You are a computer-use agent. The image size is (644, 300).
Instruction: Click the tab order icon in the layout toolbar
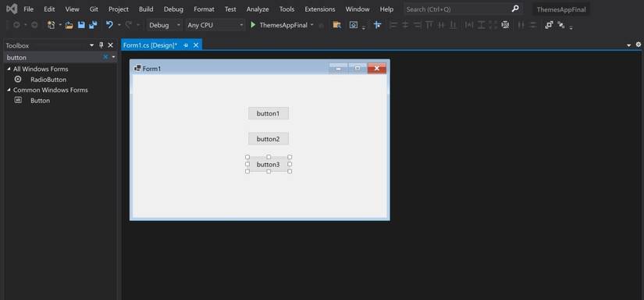click(505, 25)
